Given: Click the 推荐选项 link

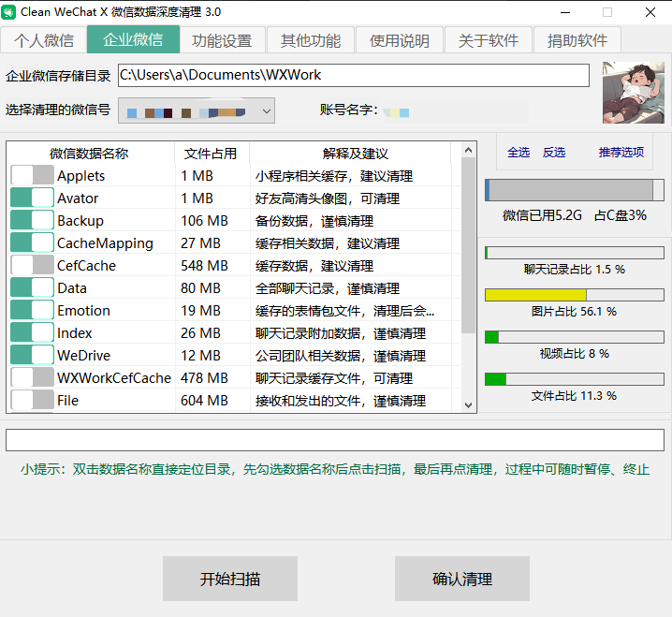Looking at the screenshot, I should pyautogui.click(x=621, y=153).
